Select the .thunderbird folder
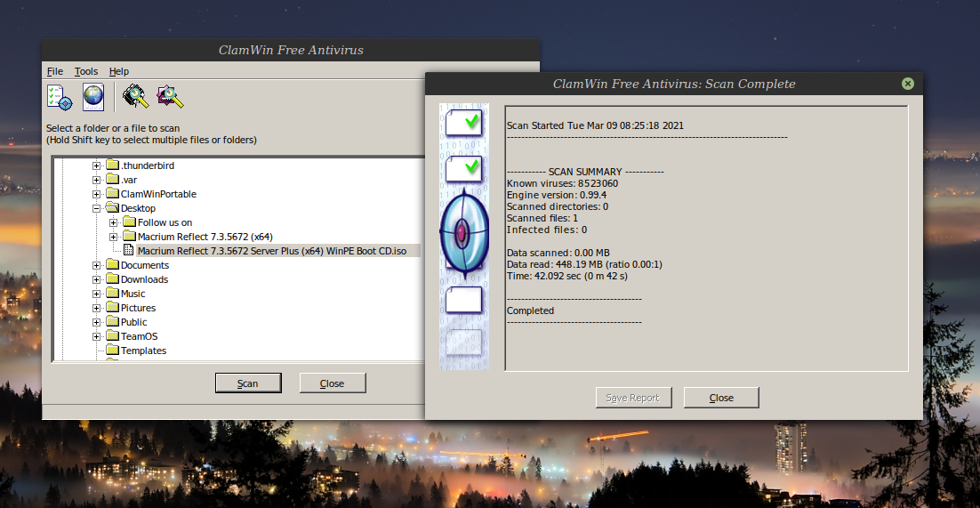Viewport: 980px width, 508px height. click(x=148, y=165)
